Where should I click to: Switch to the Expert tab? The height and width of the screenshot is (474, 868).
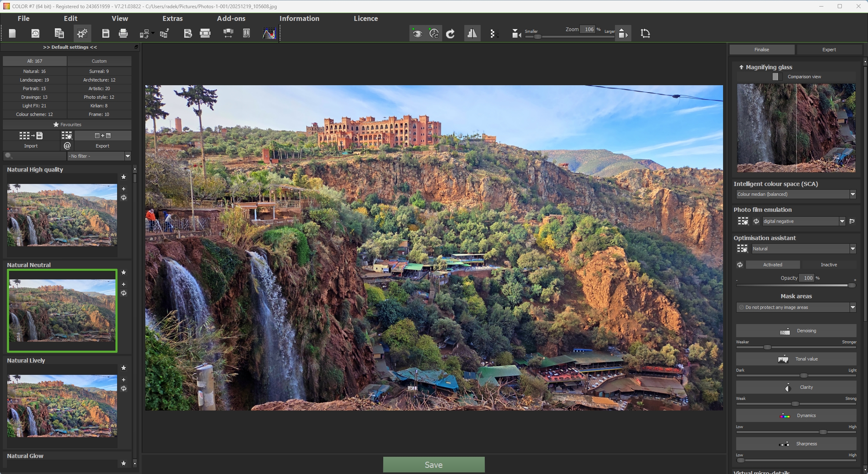[x=829, y=50]
